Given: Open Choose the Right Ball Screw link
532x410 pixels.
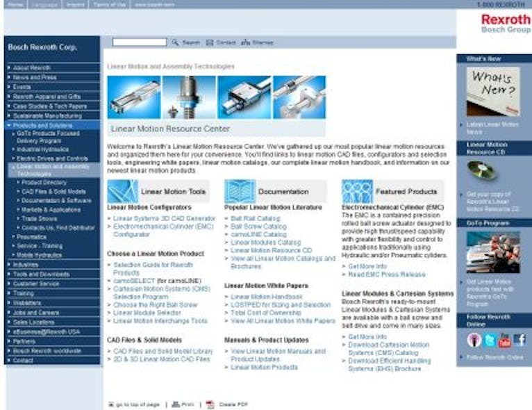Looking at the screenshot, I should 155,305.
